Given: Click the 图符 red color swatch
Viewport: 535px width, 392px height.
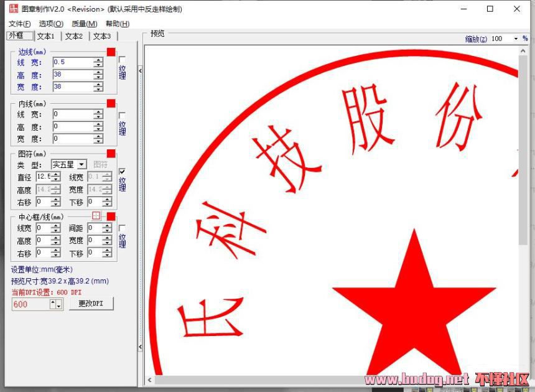Looking at the screenshot, I should click(111, 154).
